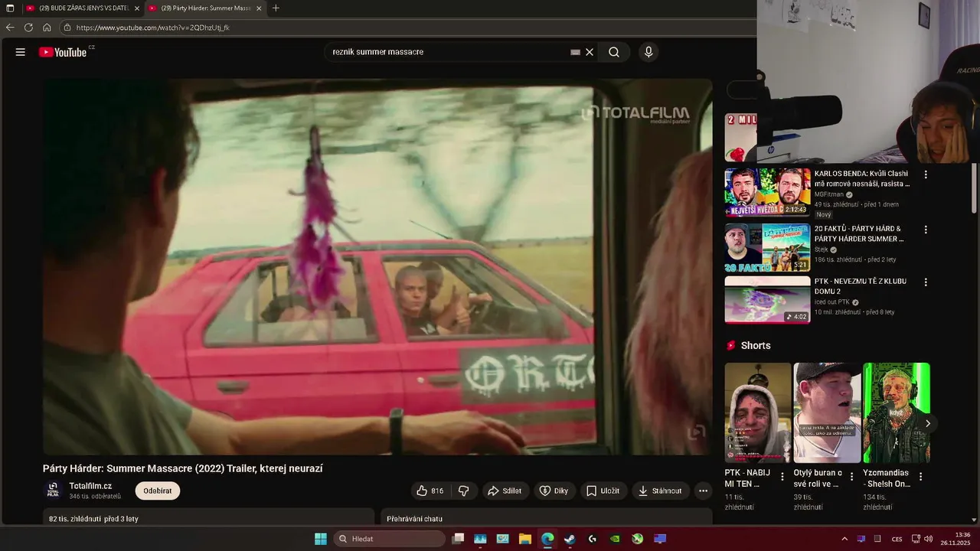Open File Explorer from the taskbar
The image size is (980, 551).
pyautogui.click(x=525, y=539)
